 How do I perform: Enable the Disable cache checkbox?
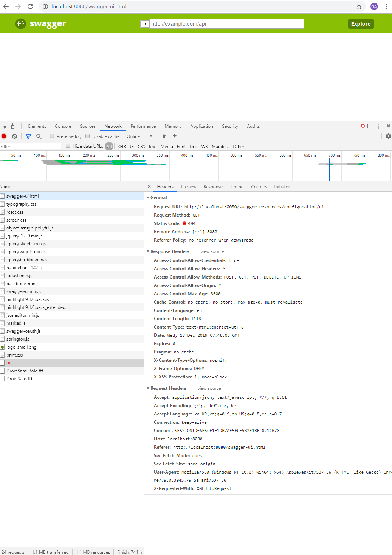tap(88, 136)
